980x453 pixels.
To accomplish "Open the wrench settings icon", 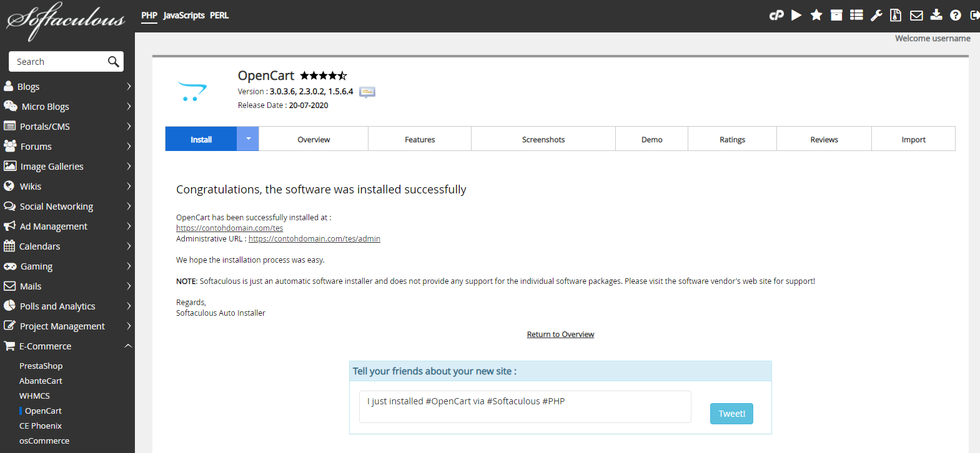I will coord(876,15).
